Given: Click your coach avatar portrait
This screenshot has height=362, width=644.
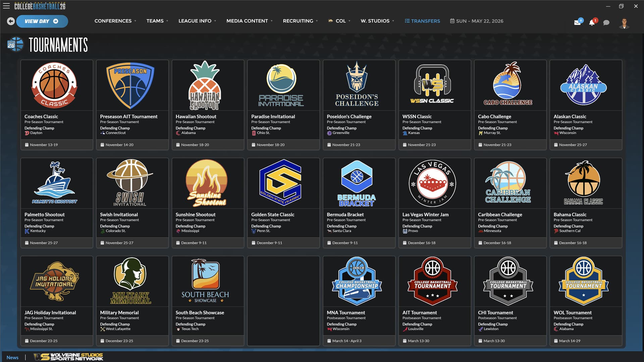Looking at the screenshot, I should coord(624,22).
